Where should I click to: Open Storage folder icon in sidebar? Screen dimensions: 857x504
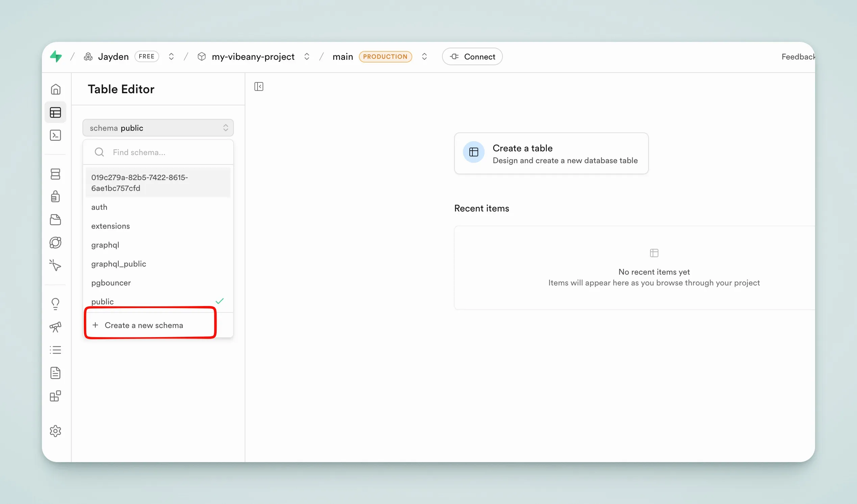55,220
